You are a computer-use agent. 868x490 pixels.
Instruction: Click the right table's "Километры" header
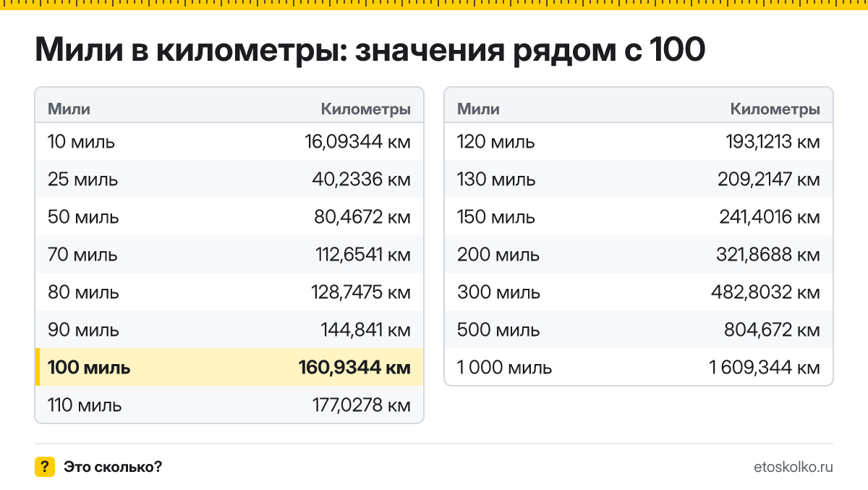pos(775,109)
